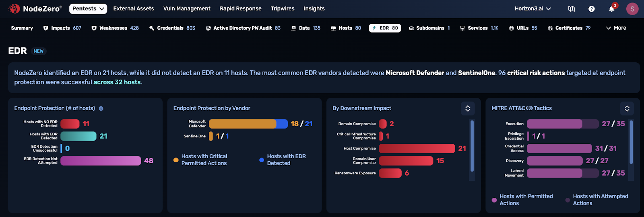The image size is (644, 217).
Task: Switch to Impacts tab
Action: [x=62, y=28]
